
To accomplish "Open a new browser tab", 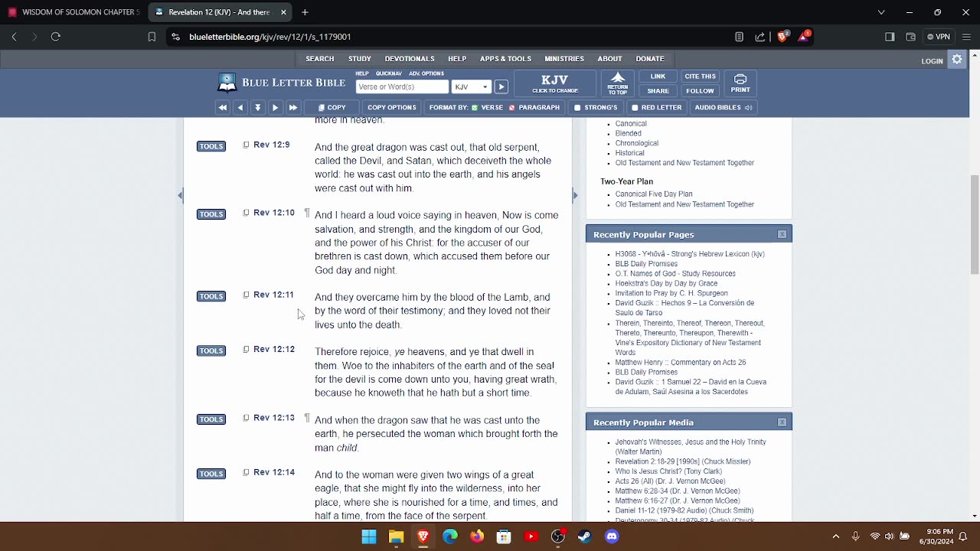I will pyautogui.click(x=305, y=12).
